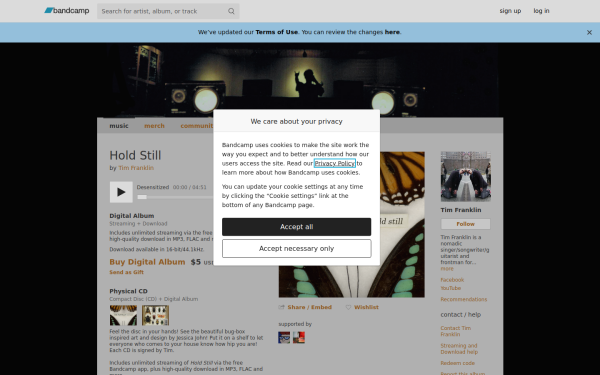
Task: Click the Hold Still album title
Action: [x=135, y=155]
